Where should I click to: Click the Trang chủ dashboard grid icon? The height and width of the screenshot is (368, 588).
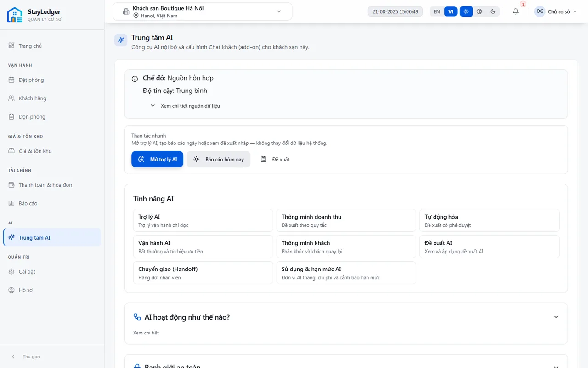tap(11, 46)
